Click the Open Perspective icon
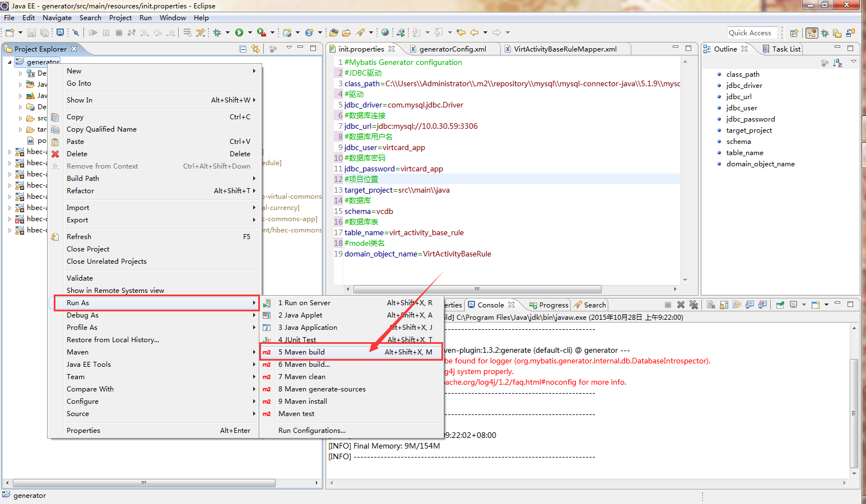Screen dimensions: 866x504 [x=794, y=33]
